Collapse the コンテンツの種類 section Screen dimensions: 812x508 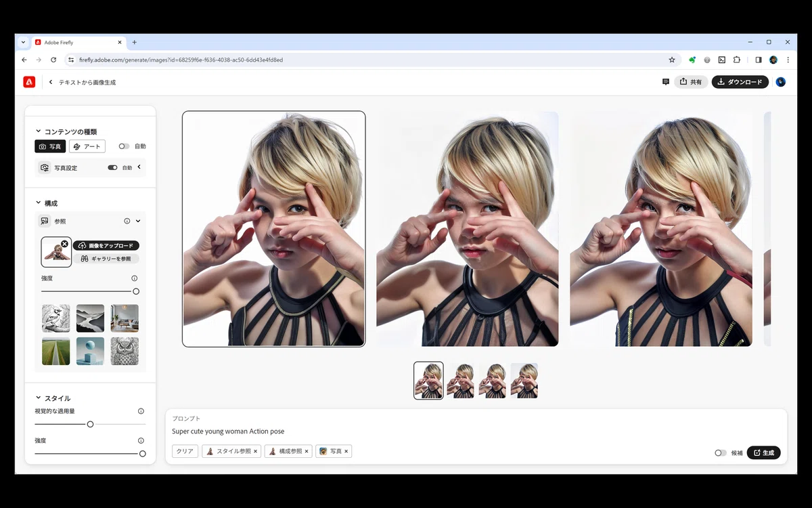39,131
